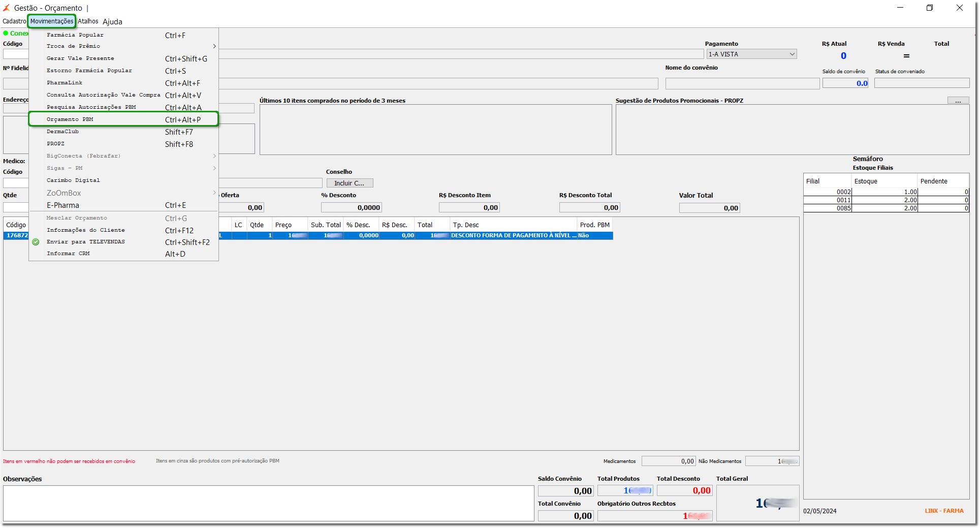
Task: Click the Filial column header
Action: [827, 181]
